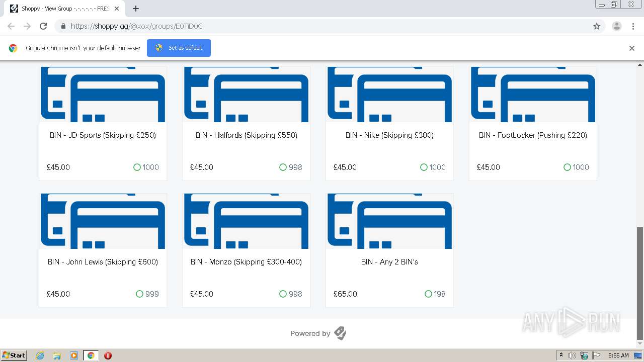Click the JD Sports stock circle icon
Image resolution: width=644 pixels, height=362 pixels.
click(x=137, y=167)
